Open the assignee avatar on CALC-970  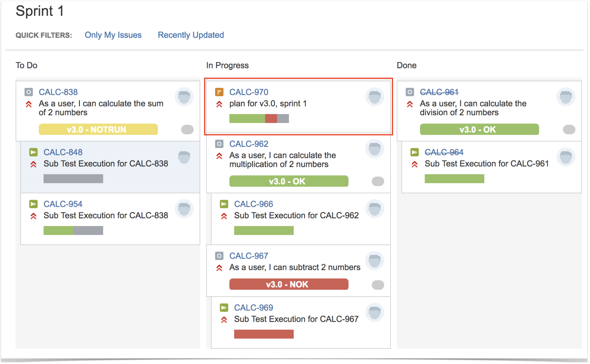coord(375,97)
